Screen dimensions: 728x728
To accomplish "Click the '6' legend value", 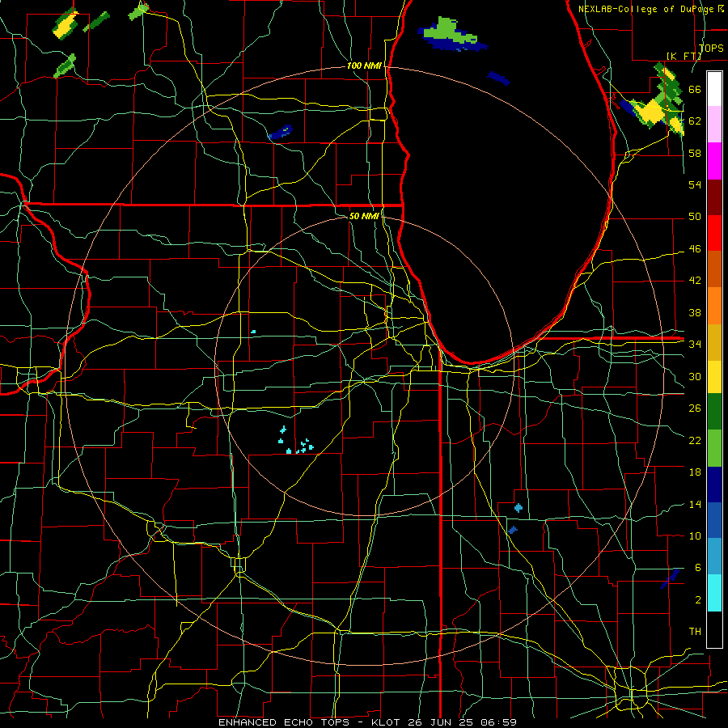I will (x=697, y=568).
